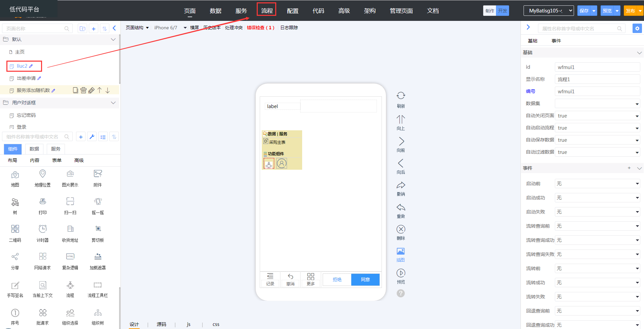Collapse the 默认 folder group
The image size is (644, 329).
point(113,39)
